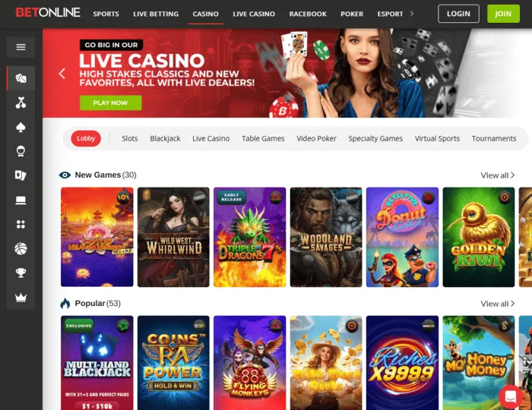Open Live Casino in top navigation
532x410 pixels.
(254, 14)
